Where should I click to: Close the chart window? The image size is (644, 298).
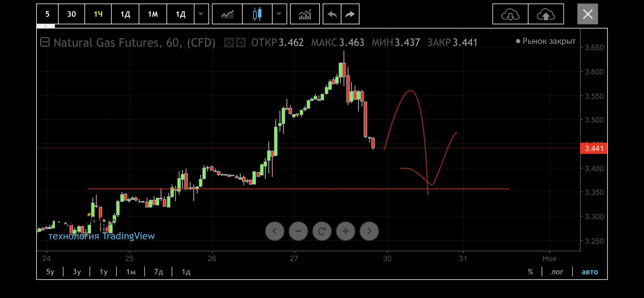(587, 14)
